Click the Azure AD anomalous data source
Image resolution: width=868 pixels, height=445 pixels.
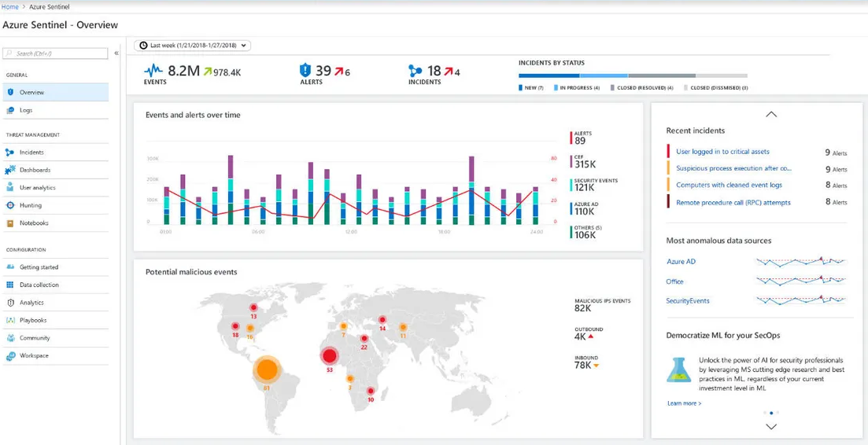tap(681, 262)
